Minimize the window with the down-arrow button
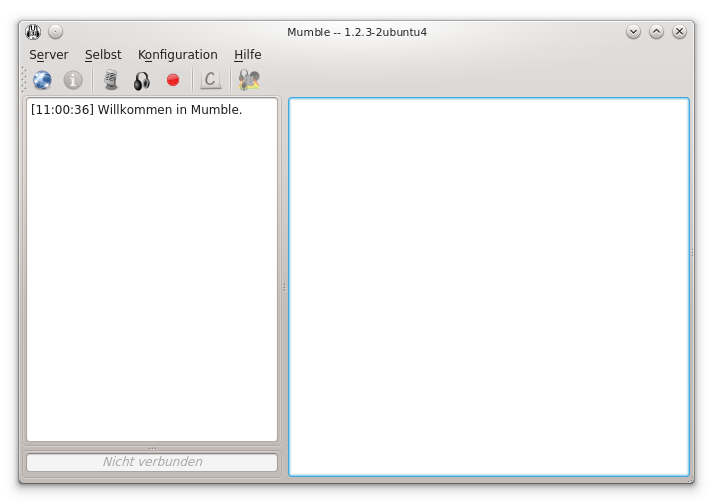Screen dimensions: 714x504 633,32
